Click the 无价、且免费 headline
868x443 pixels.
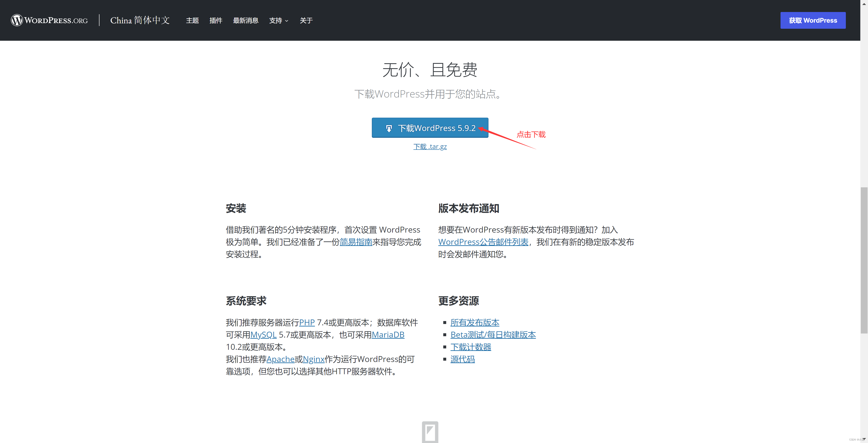coord(430,70)
